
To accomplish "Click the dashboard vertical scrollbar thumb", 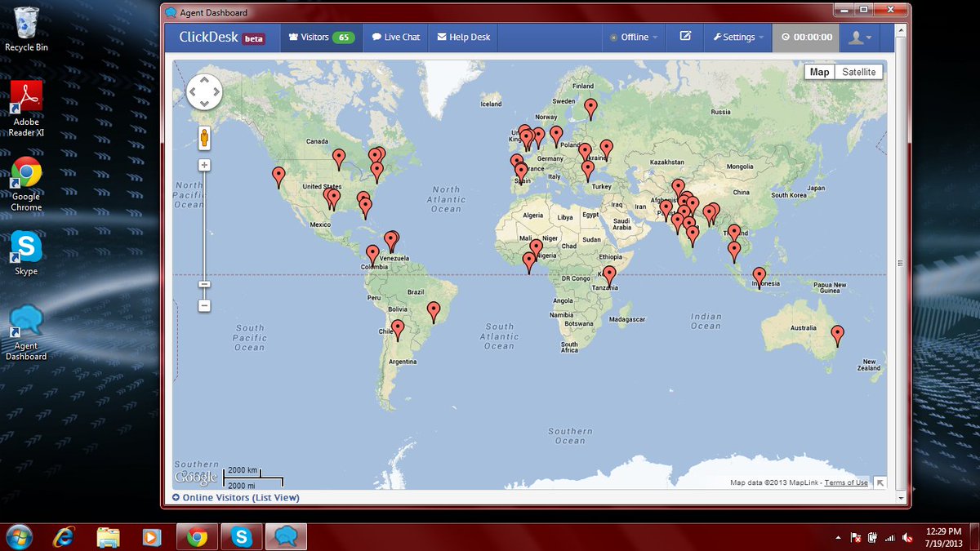I will coord(901,263).
